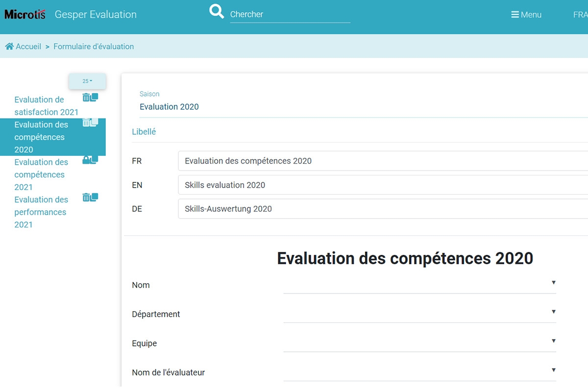Viewport: 588px width, 392px height.
Task: Open the Département dropdown
Action: point(553,312)
